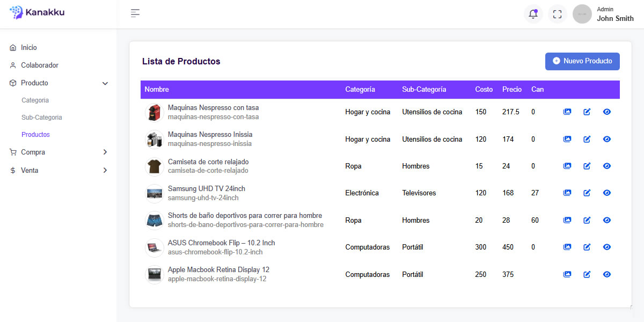Collapse the Producto section in the sidebar

click(x=105, y=83)
